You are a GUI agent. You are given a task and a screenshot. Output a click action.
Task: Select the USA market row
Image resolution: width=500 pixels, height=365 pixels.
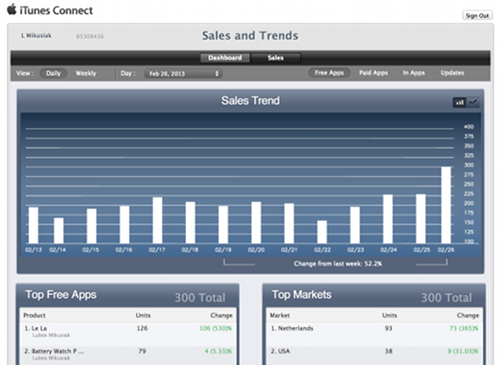pos(374,355)
